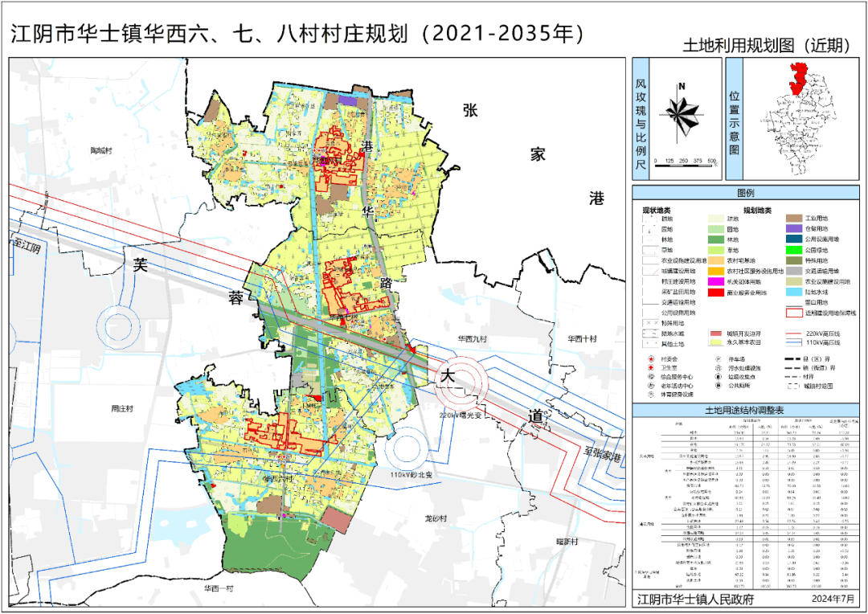Select the 污水处理设施 legend symbol
868x614 pixels.
click(x=718, y=368)
